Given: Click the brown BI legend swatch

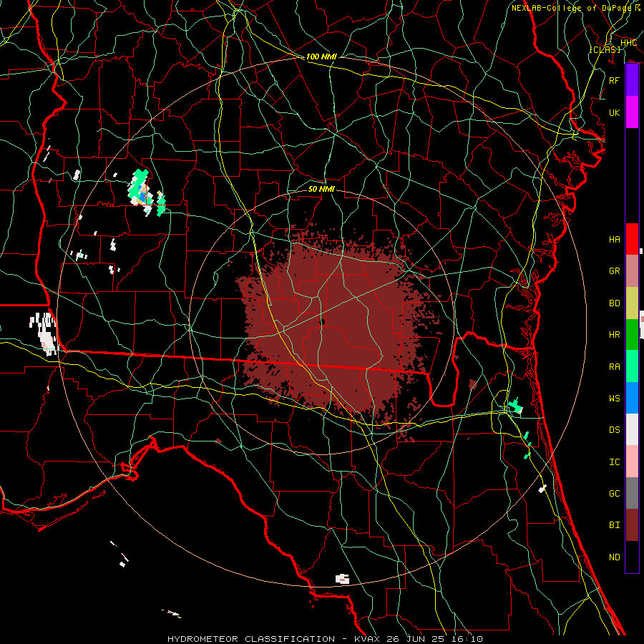Looking at the screenshot, I should [x=632, y=525].
